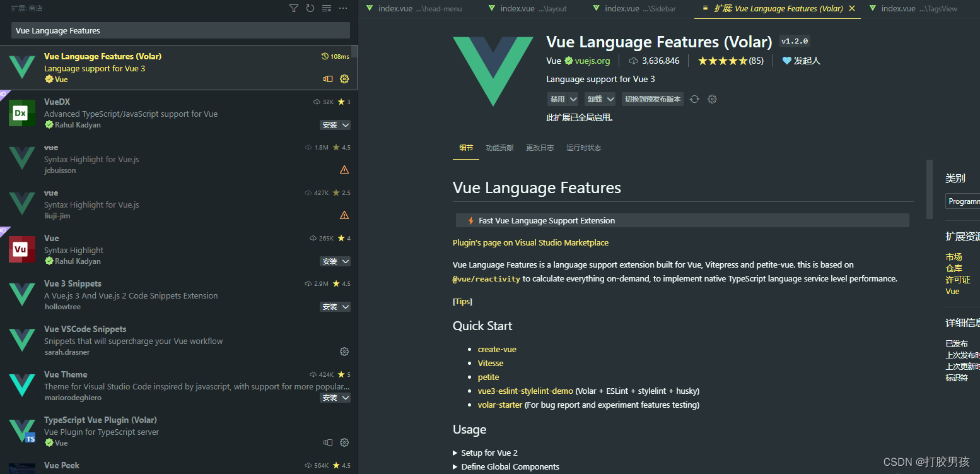The width and height of the screenshot is (980, 474).
Task: Open the petite link
Action: tap(488, 377)
